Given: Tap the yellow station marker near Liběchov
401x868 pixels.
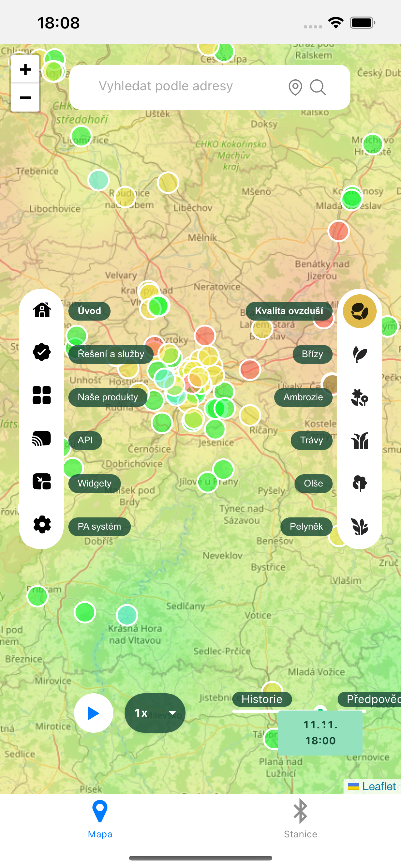Looking at the screenshot, I should coord(168,183).
